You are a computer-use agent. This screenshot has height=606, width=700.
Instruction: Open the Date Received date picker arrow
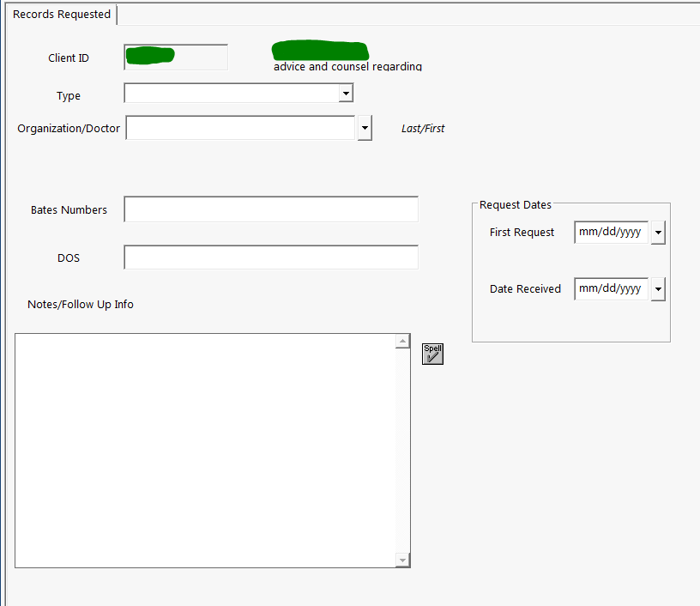[x=658, y=290]
